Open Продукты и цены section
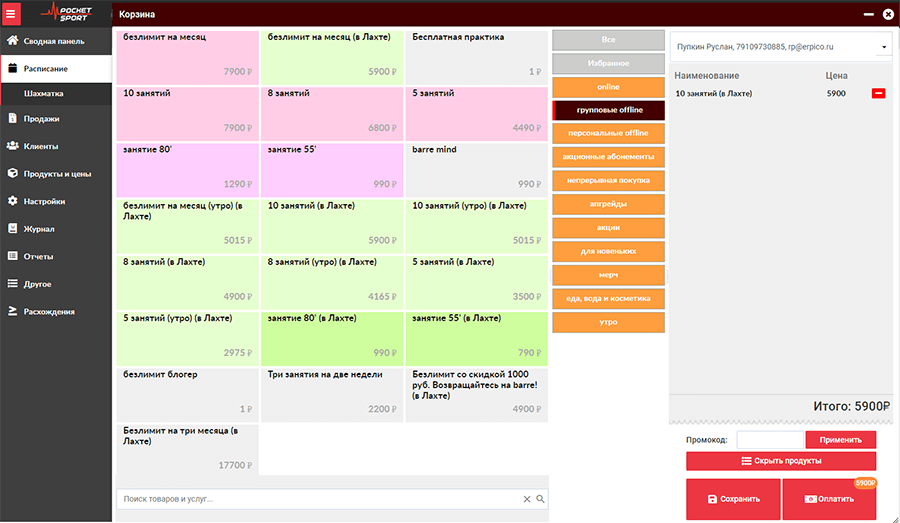900x523 pixels. pyautogui.click(x=56, y=174)
